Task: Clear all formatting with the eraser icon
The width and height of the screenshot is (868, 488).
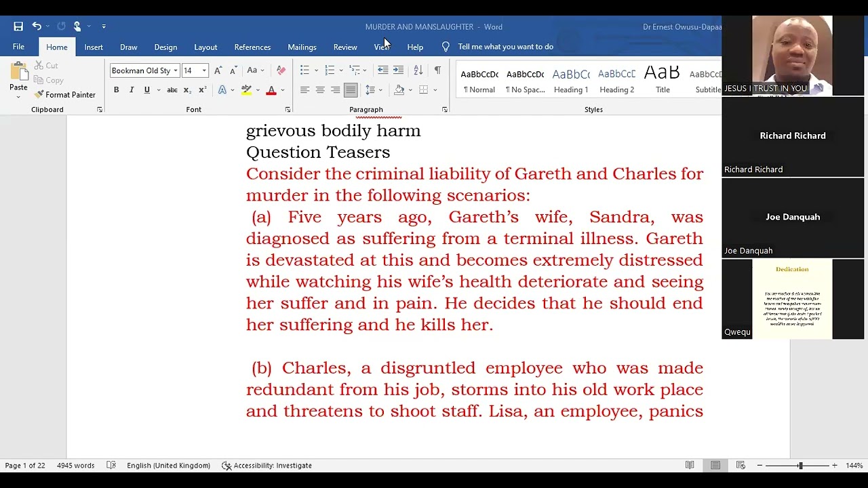Action: pyautogui.click(x=281, y=70)
